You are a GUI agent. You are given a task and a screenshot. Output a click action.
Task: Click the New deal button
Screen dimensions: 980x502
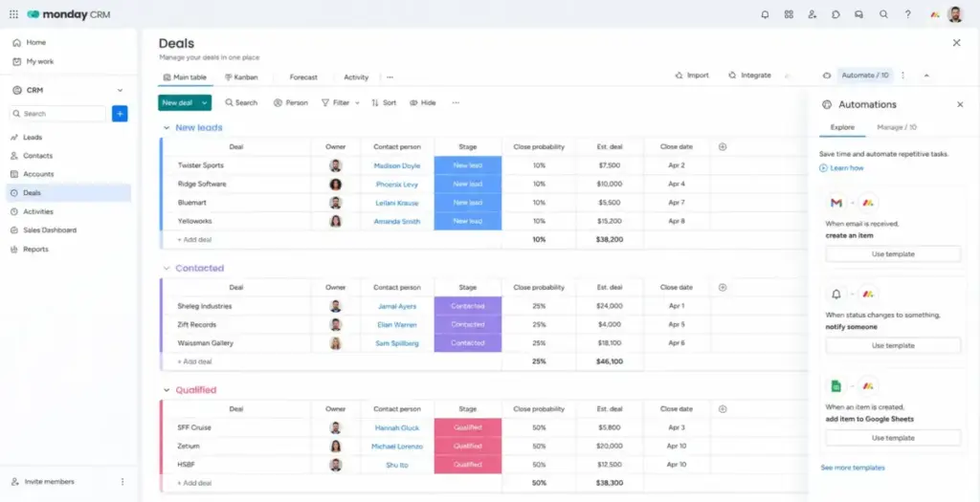coord(177,102)
